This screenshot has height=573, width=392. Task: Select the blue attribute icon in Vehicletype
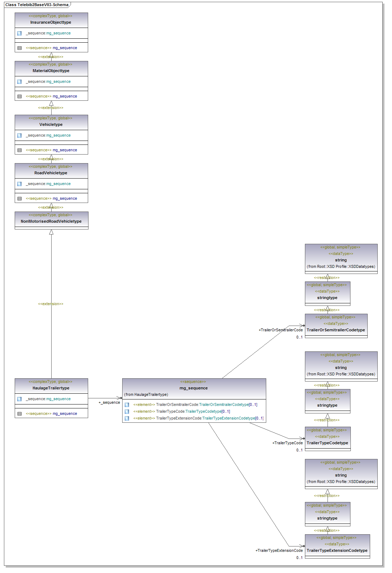pos(19,136)
